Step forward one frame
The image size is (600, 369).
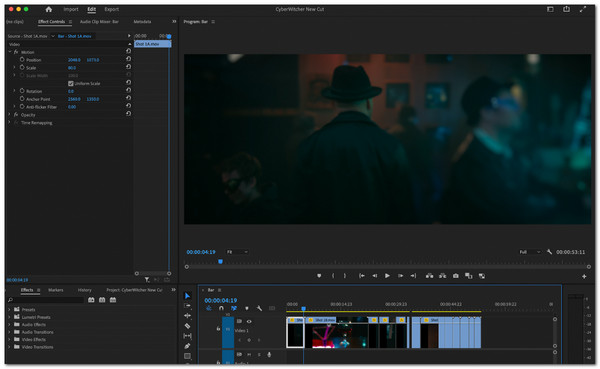tap(400, 276)
